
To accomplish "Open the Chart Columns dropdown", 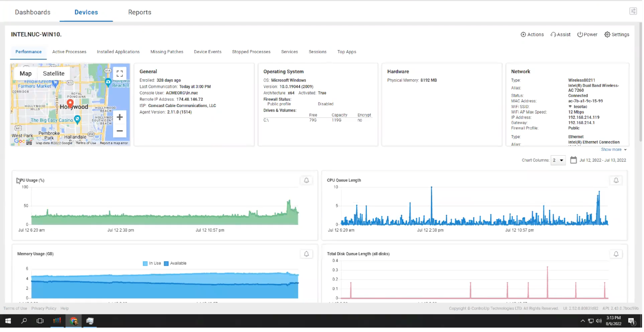I will point(558,160).
